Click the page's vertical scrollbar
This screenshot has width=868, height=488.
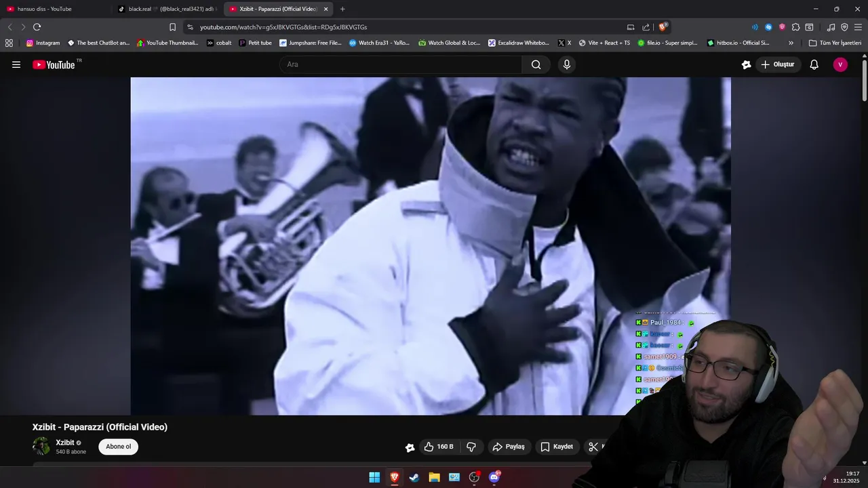pos(865,81)
